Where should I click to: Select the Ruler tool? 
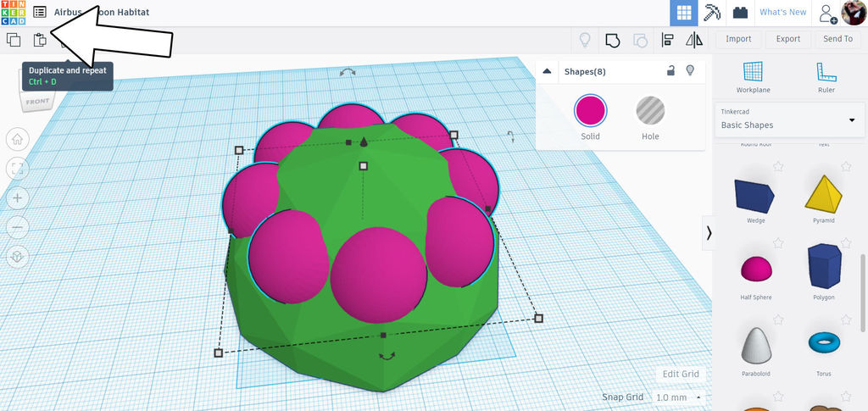click(826, 77)
